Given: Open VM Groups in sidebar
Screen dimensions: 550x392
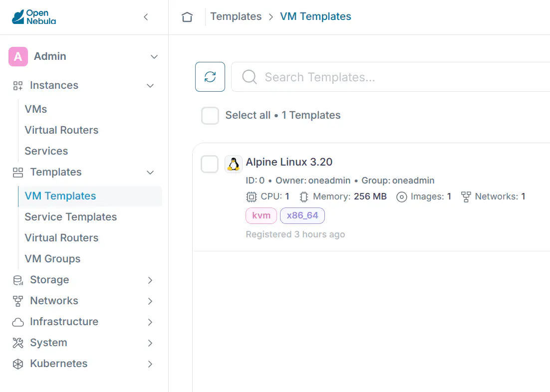Looking at the screenshot, I should click(x=52, y=259).
